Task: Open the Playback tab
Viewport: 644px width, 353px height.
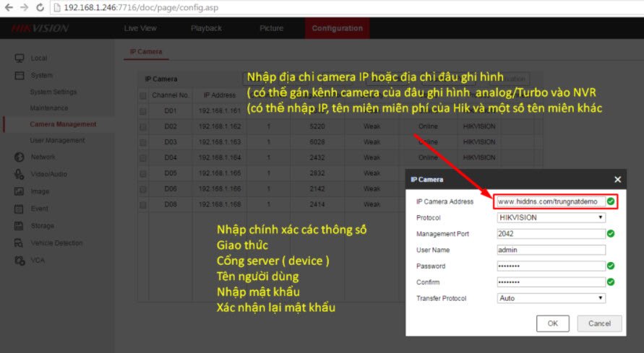Action: click(206, 28)
